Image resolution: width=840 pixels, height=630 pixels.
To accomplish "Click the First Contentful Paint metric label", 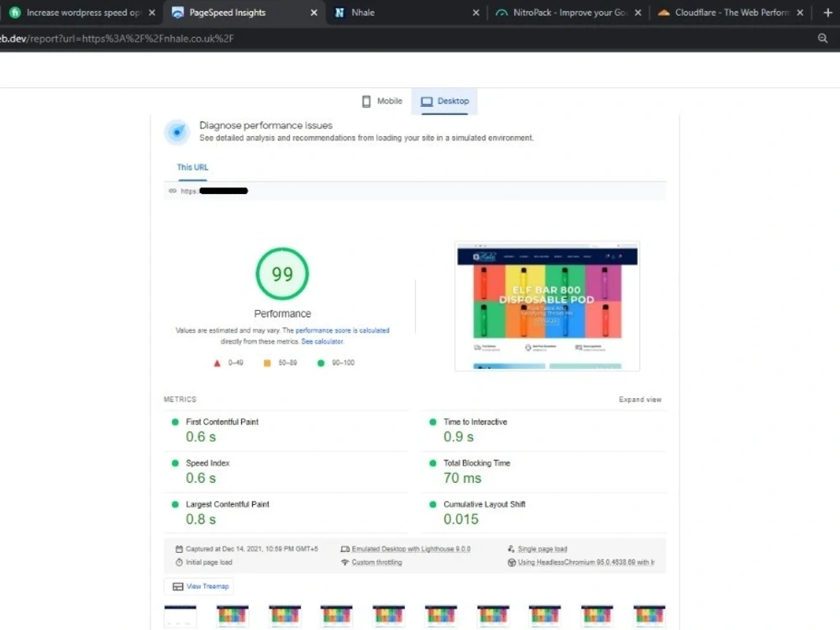I will tap(222, 423).
